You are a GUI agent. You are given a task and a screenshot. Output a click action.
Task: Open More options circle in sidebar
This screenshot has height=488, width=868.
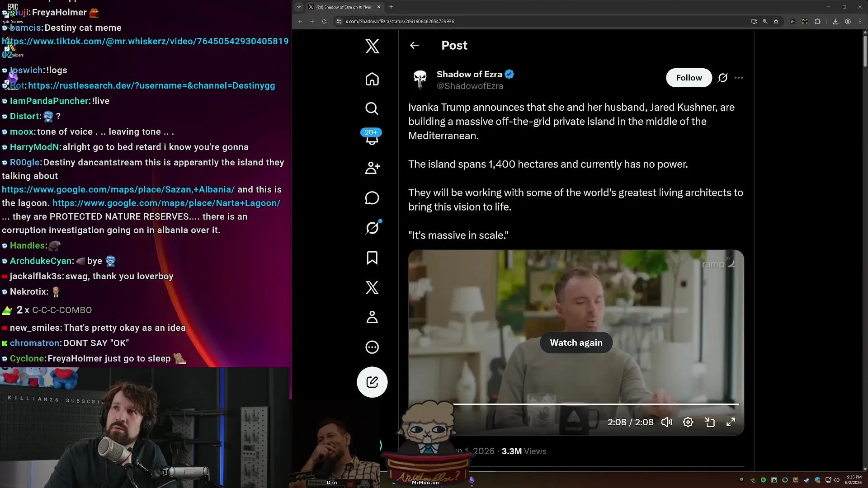tap(372, 347)
